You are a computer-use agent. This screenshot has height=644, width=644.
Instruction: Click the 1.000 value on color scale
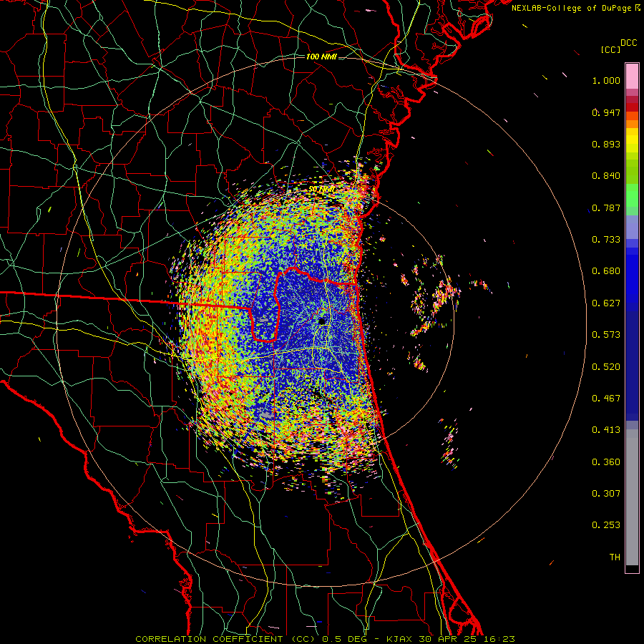point(606,81)
